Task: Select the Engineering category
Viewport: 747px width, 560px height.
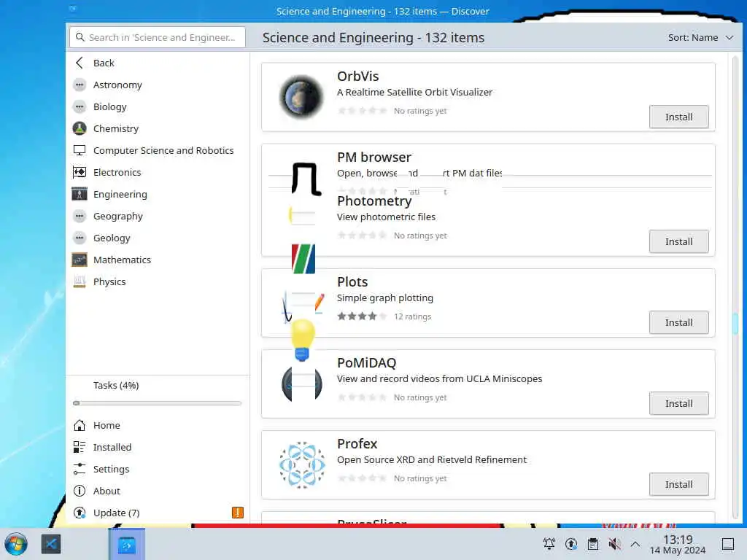Action: point(158,194)
